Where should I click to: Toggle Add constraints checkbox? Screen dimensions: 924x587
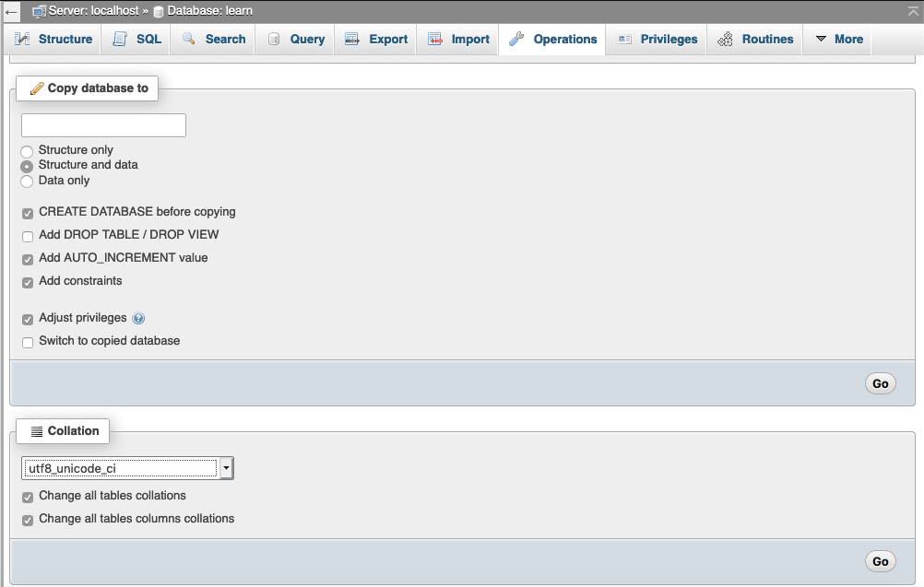pyautogui.click(x=28, y=283)
